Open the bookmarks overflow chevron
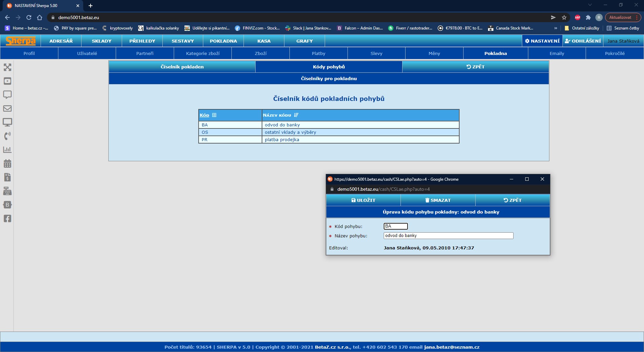644x352 pixels. pyautogui.click(x=556, y=28)
